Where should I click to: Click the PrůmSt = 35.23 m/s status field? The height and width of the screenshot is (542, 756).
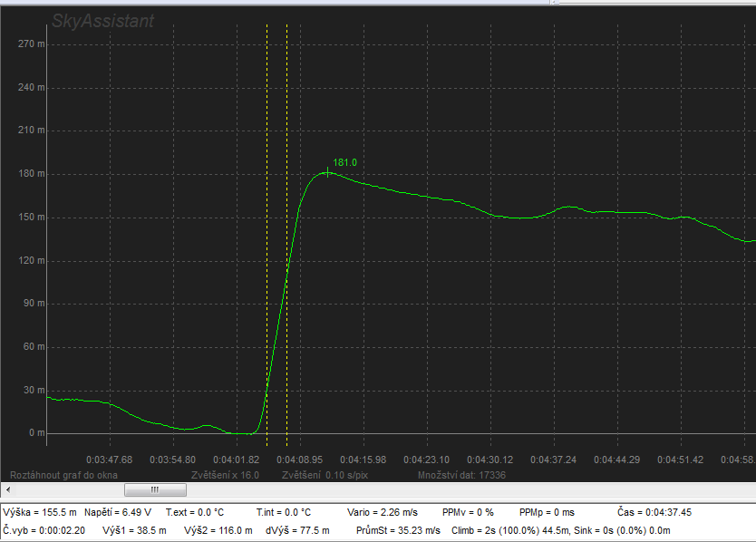click(399, 530)
